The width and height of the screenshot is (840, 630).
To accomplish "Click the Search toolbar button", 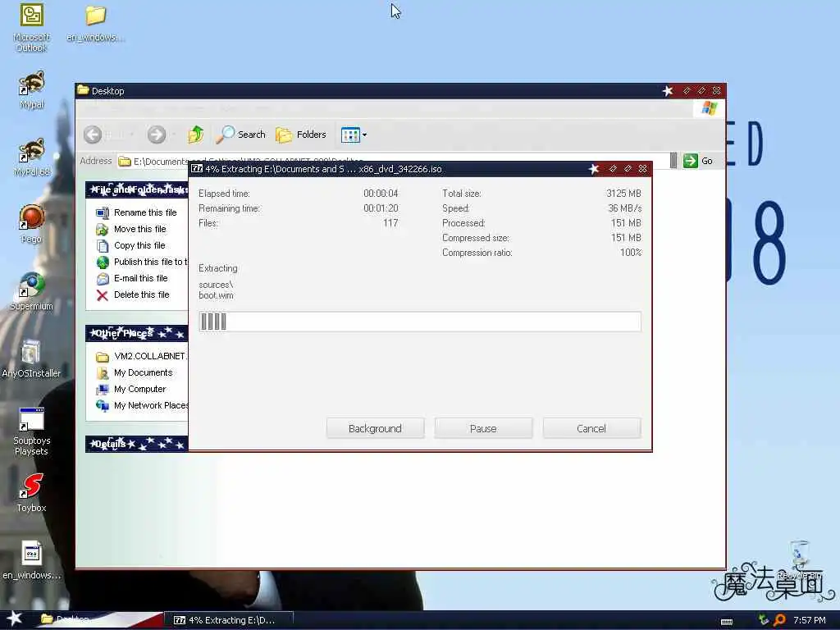I will coord(241,135).
